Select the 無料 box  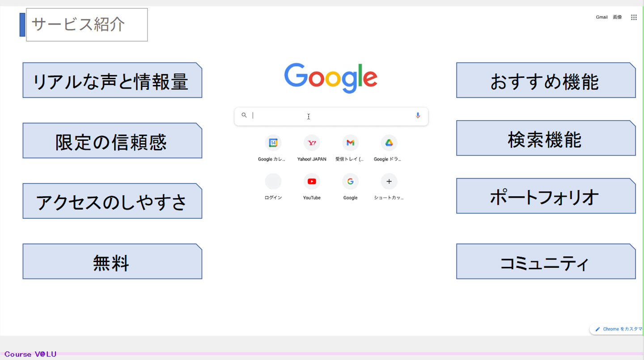(112, 261)
